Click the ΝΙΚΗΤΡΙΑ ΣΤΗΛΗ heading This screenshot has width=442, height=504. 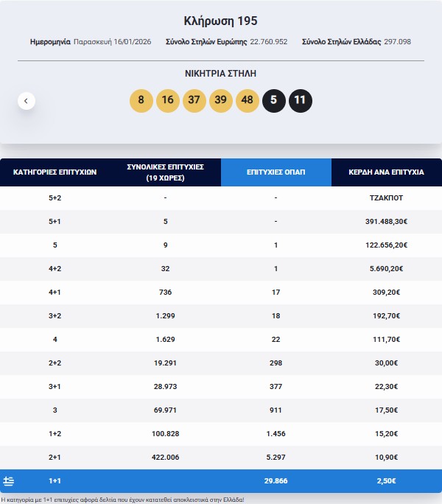pyautogui.click(x=221, y=74)
